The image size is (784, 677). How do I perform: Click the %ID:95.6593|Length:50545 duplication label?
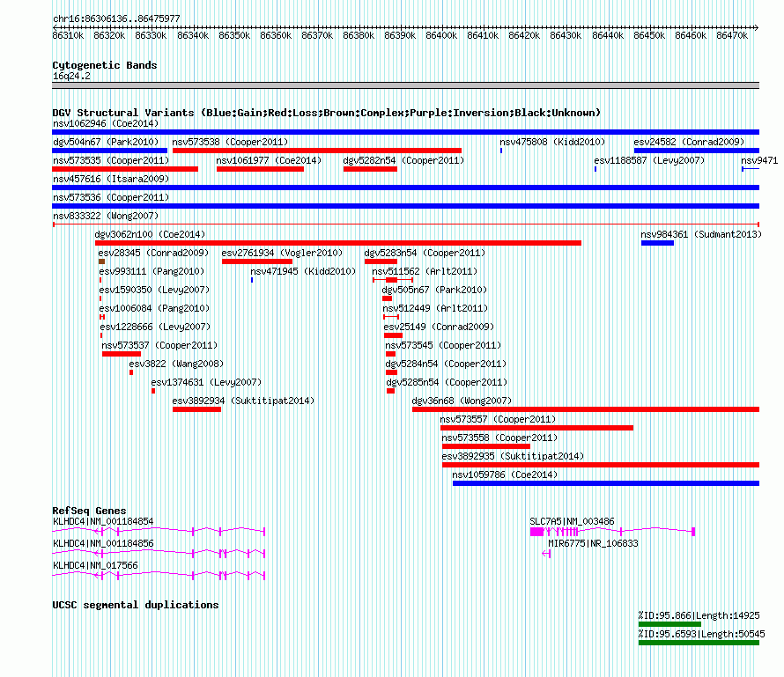(701, 634)
